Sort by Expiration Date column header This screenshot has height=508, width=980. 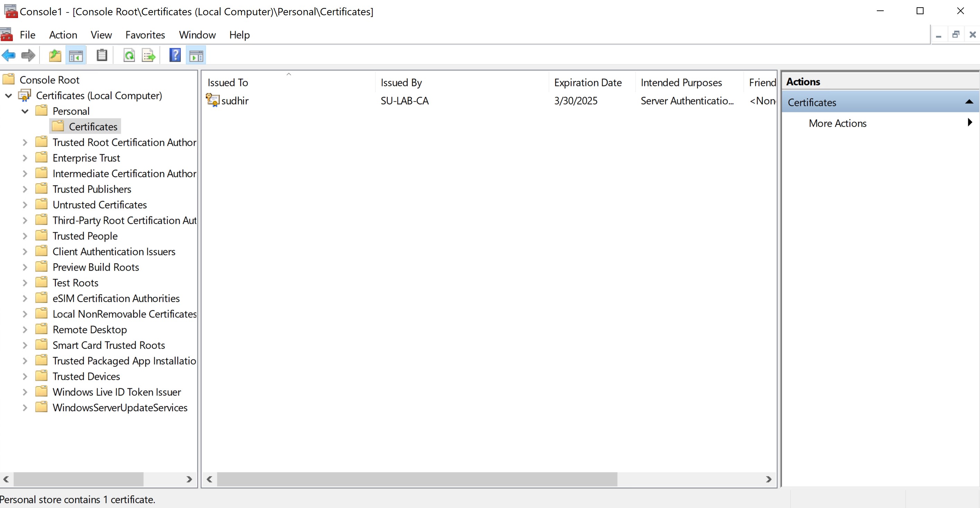[587, 83]
